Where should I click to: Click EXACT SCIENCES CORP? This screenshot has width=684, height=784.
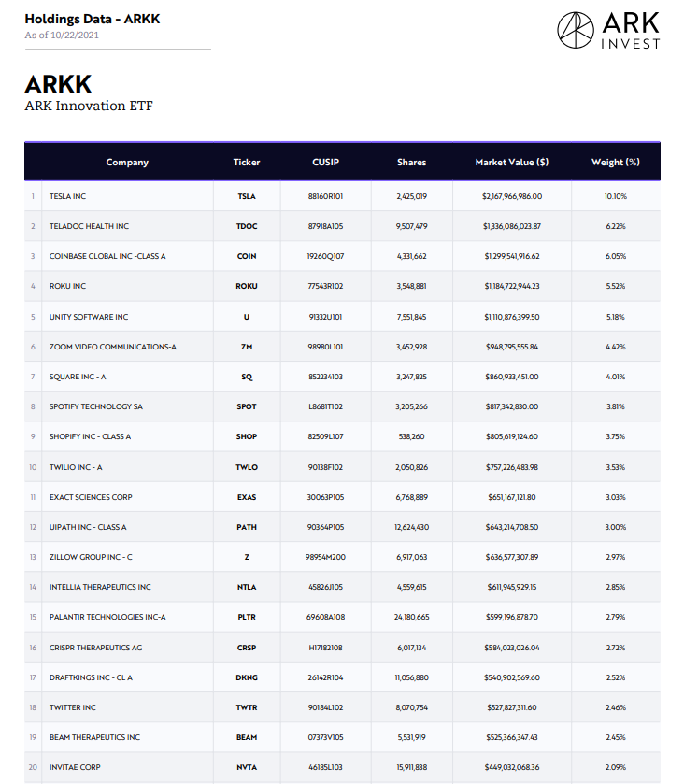pos(91,497)
